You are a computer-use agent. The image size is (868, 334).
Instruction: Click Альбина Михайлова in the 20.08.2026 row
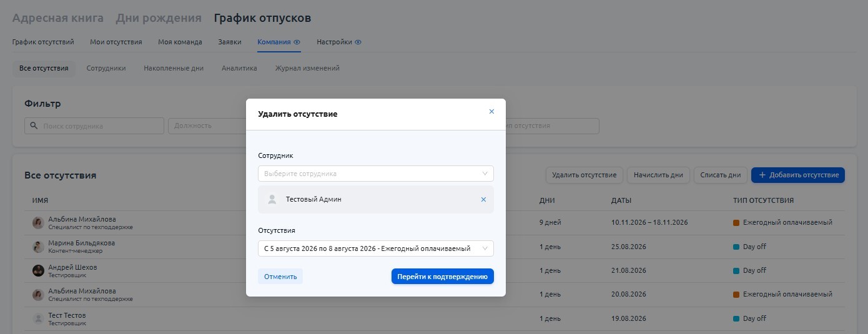(82, 291)
